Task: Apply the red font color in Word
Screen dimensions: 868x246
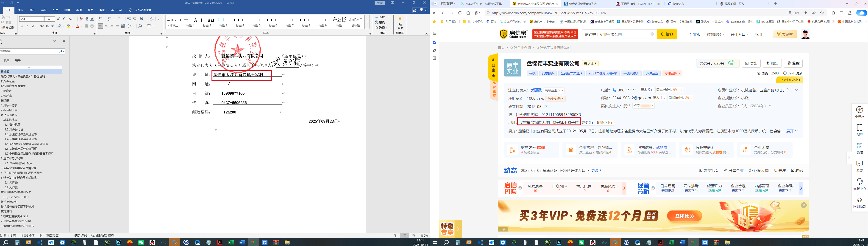Action: tap(78, 26)
